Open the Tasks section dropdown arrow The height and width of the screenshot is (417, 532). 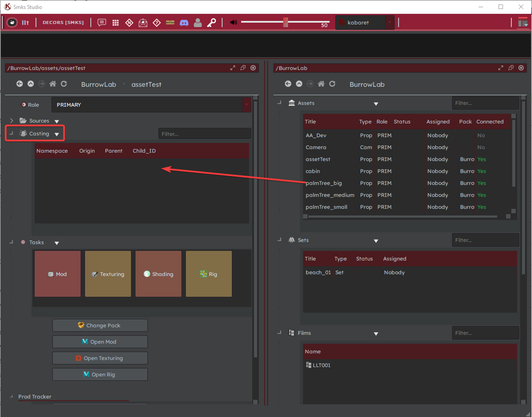click(57, 243)
